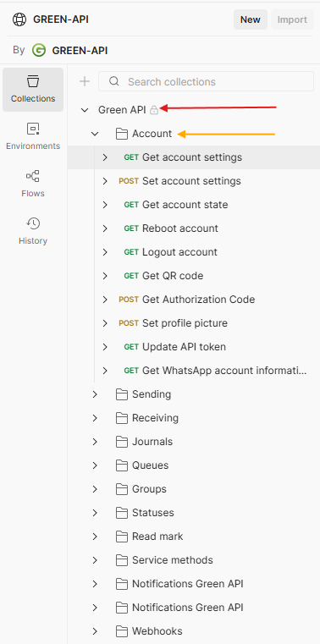Viewport: 320px width, 644px height.
Task: Expand the Queues folder chevron
Action: [95, 465]
